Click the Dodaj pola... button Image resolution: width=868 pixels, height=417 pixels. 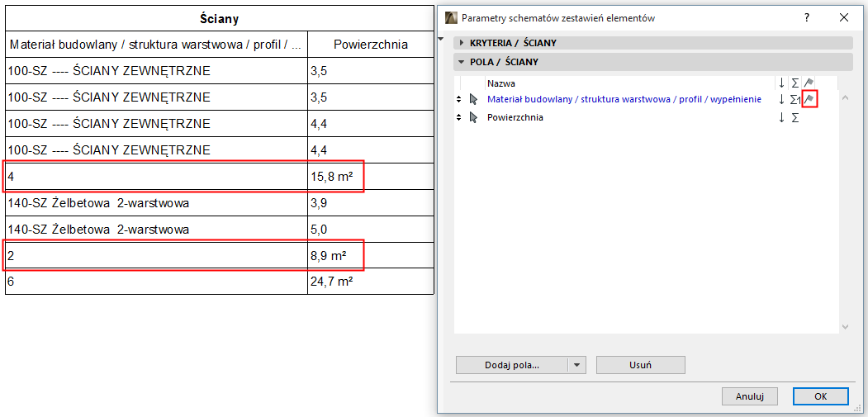(512, 365)
